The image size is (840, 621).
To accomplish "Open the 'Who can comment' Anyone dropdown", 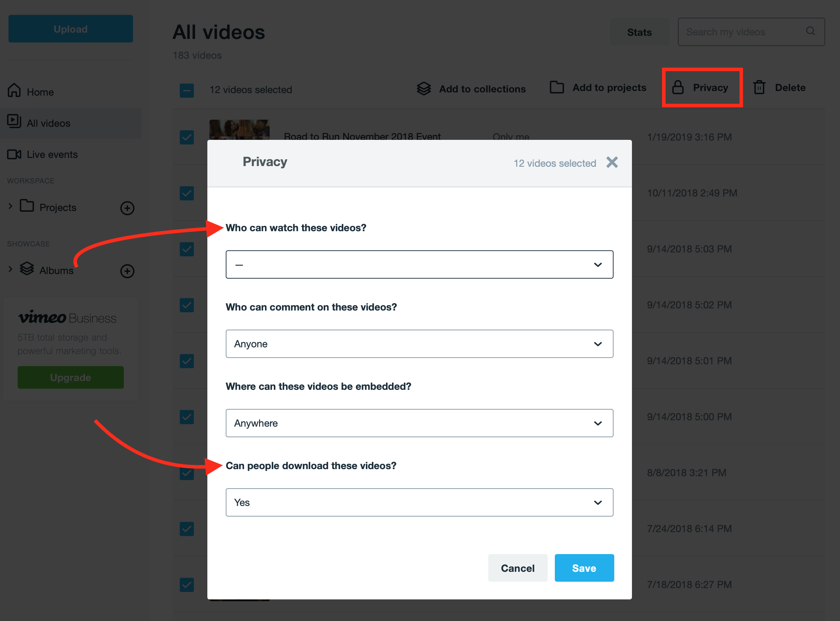I will (419, 344).
